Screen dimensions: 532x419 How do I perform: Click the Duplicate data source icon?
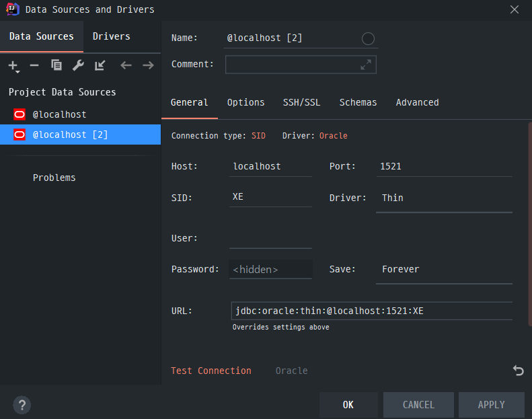(x=56, y=65)
